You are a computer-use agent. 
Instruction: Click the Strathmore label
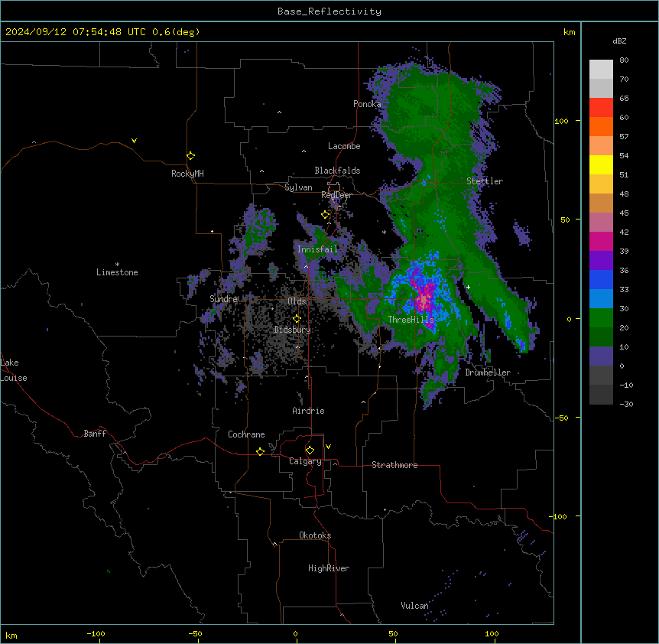(x=394, y=465)
